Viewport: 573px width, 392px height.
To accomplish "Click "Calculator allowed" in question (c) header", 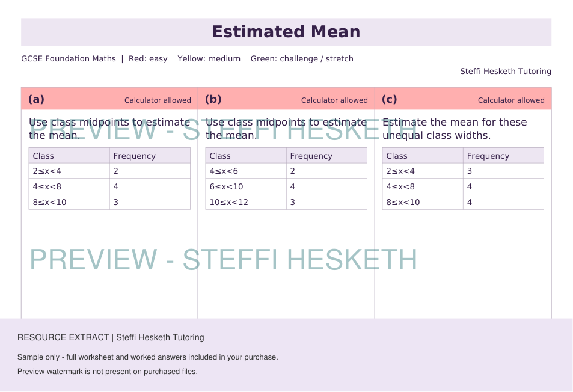I will (511, 100).
